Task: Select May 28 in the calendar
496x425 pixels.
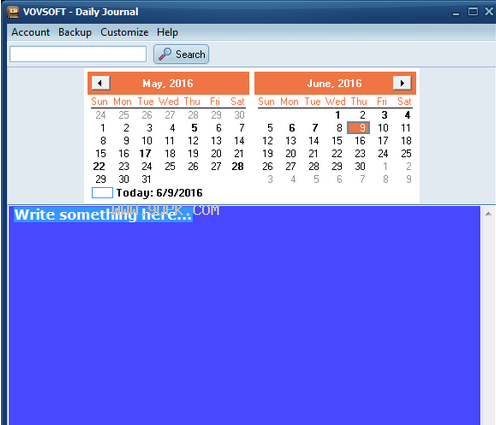Action: point(238,166)
